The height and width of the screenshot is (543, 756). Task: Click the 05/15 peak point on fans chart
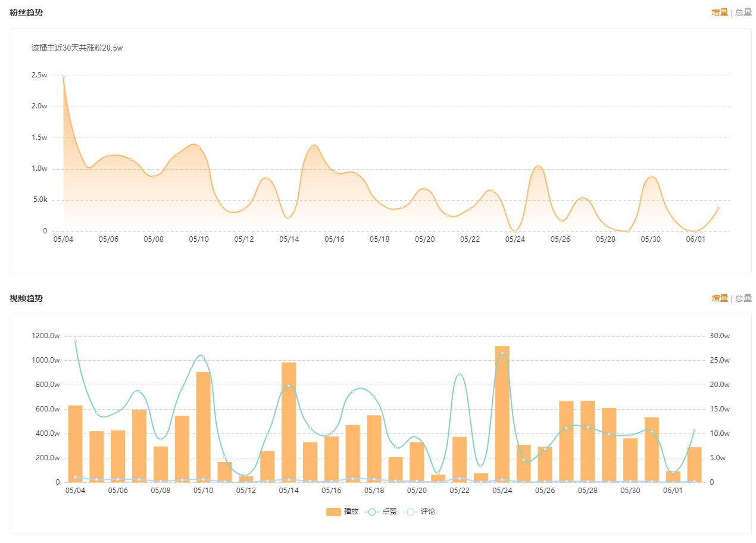tap(312, 146)
